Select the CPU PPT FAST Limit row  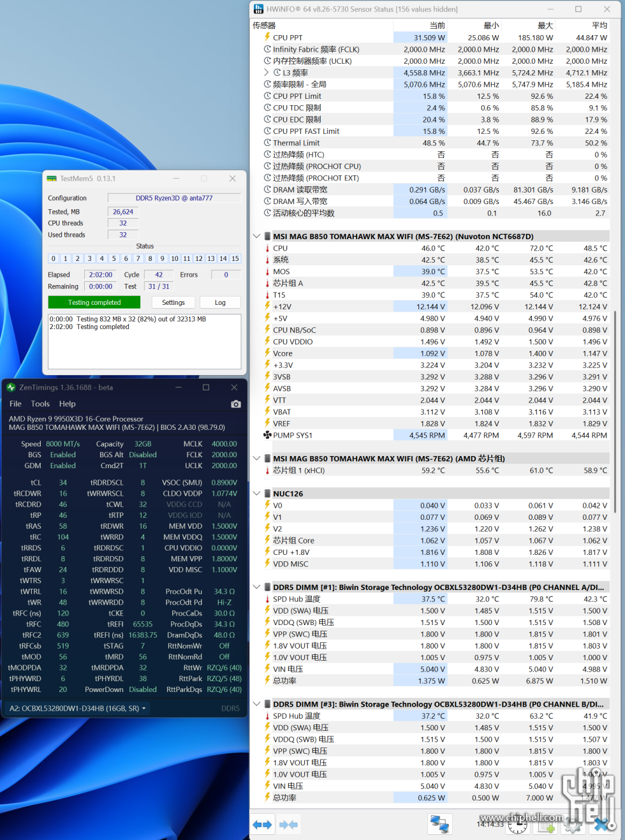(x=430, y=131)
